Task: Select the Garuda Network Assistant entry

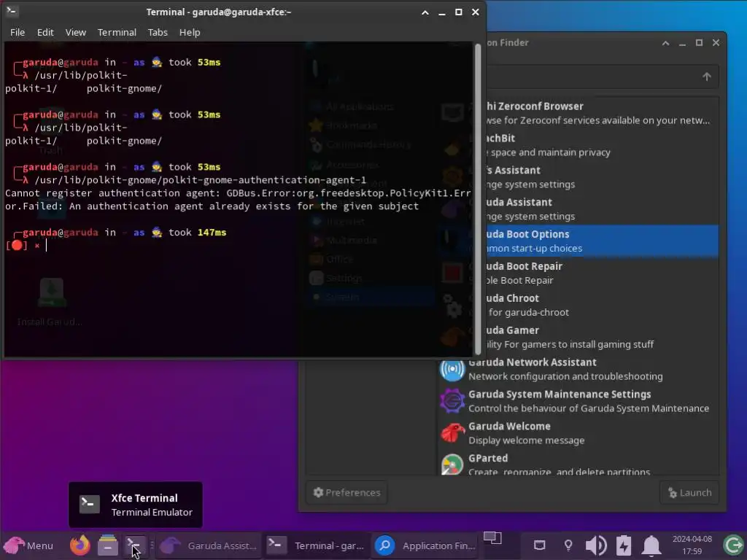Action: point(578,369)
